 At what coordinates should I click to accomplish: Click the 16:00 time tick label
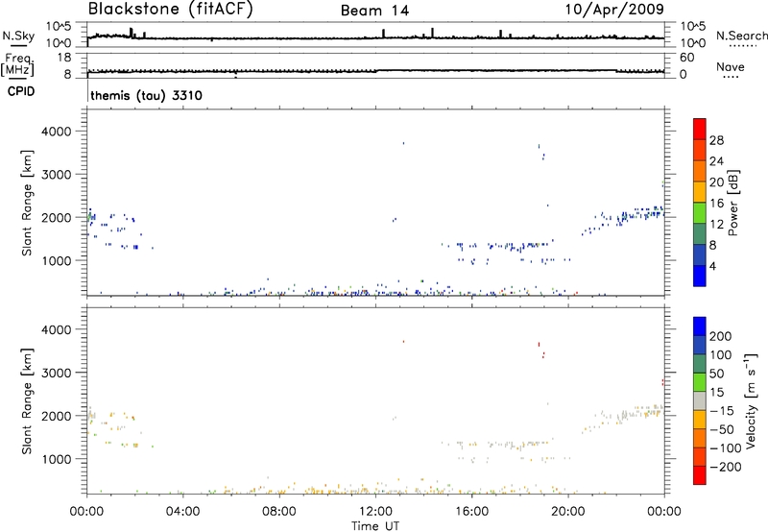[x=471, y=512]
